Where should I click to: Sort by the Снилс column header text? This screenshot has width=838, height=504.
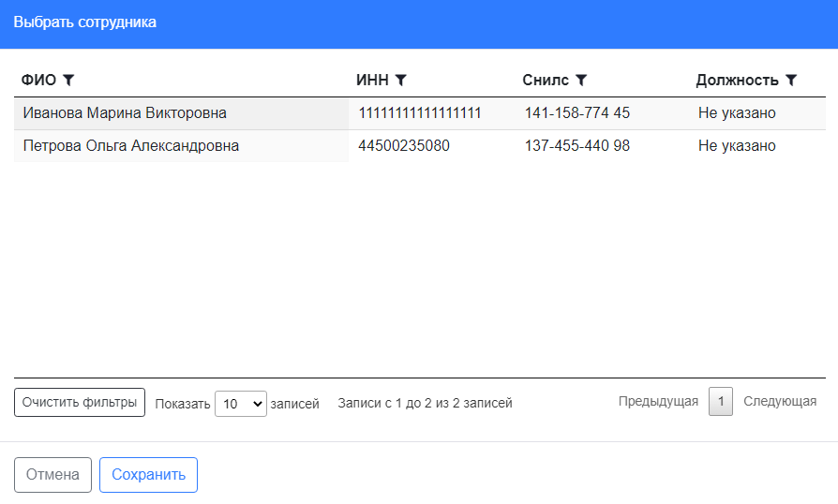tap(546, 81)
